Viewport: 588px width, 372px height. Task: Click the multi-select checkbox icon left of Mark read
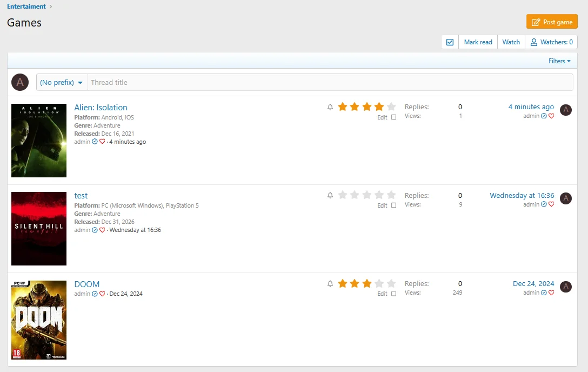tap(450, 42)
